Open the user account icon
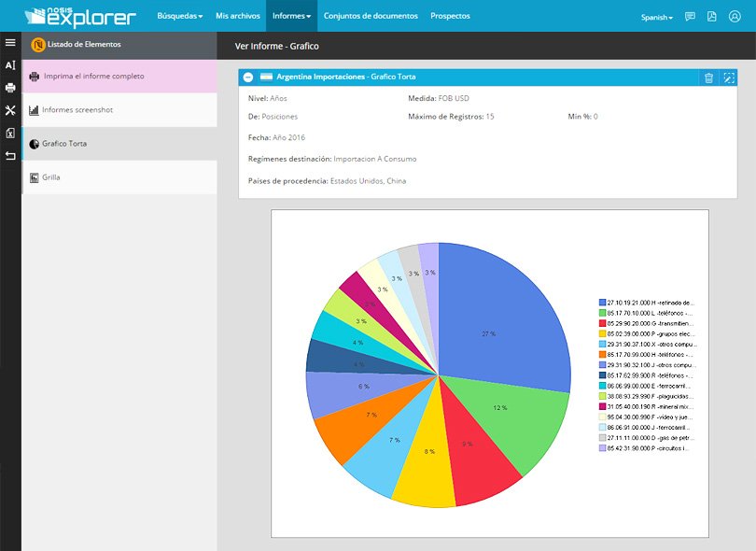Image resolution: width=756 pixels, height=551 pixels. point(735,17)
